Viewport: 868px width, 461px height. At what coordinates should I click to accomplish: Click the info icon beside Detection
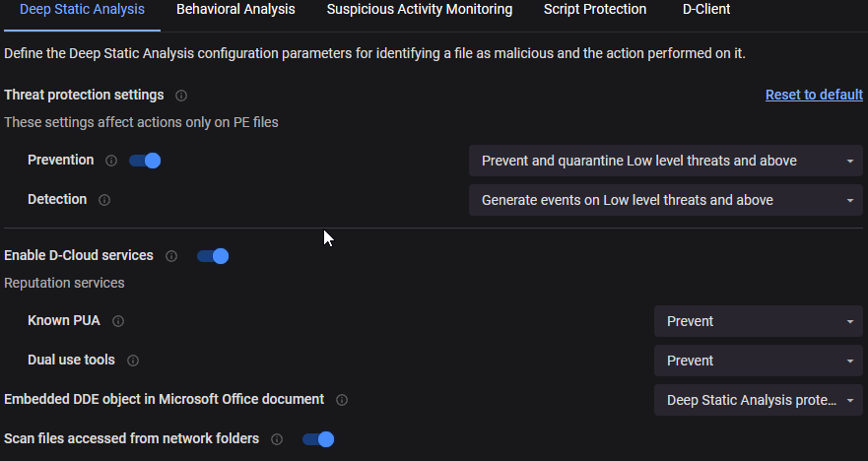[104, 200]
